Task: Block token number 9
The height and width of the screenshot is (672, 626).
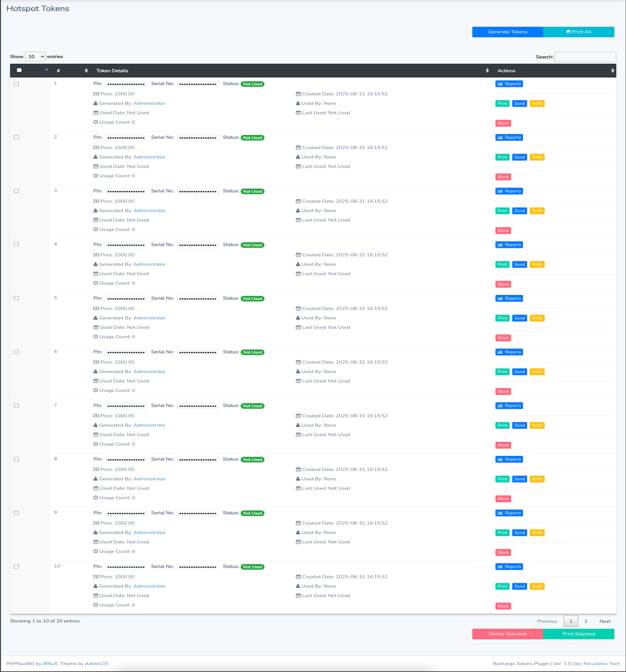Action: click(x=503, y=553)
